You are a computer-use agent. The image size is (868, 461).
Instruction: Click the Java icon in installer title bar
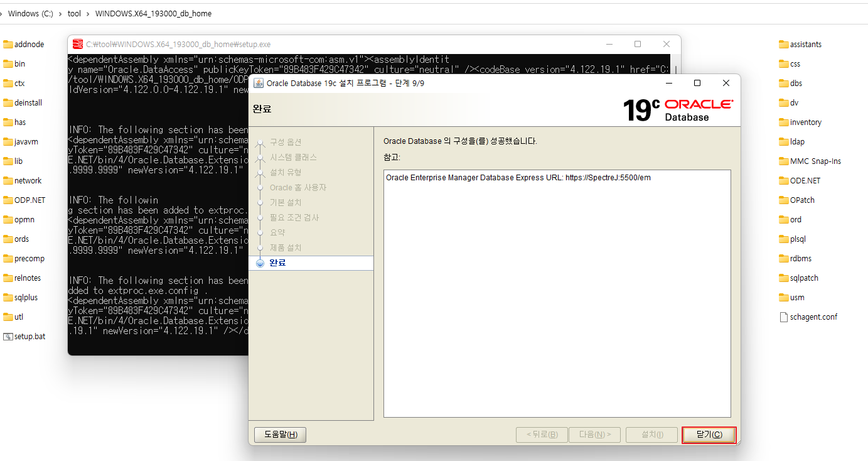pos(258,83)
